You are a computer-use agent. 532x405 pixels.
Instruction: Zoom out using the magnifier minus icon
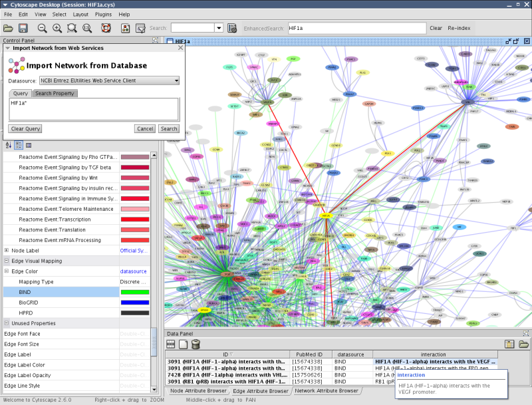click(x=42, y=28)
